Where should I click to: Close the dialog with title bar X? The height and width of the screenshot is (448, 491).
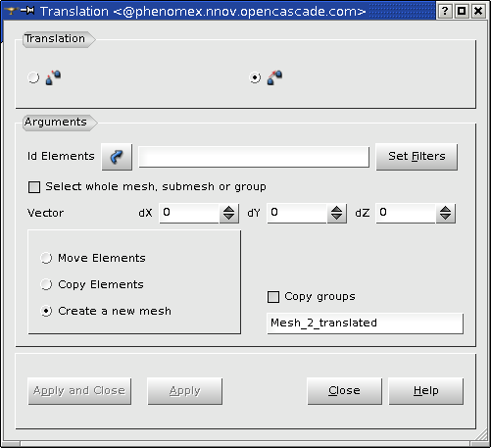[478, 11]
